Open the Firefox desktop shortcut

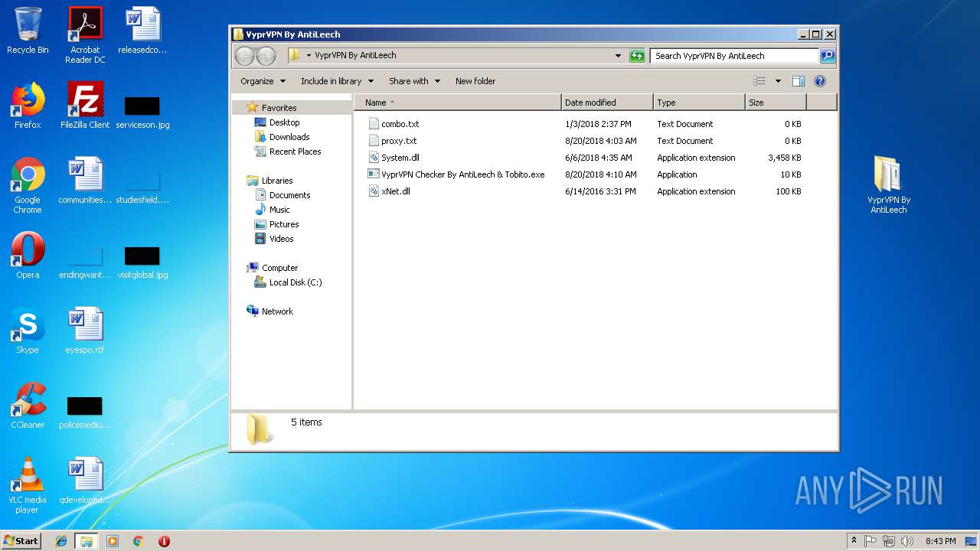28,106
